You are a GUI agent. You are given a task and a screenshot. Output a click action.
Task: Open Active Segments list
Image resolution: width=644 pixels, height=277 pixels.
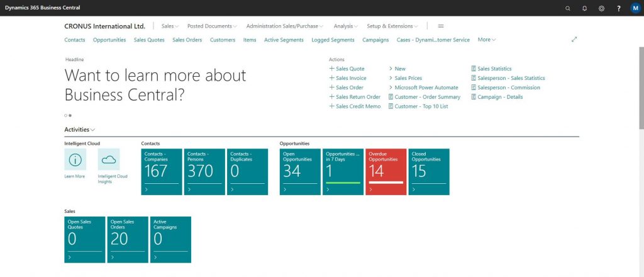pyautogui.click(x=284, y=40)
